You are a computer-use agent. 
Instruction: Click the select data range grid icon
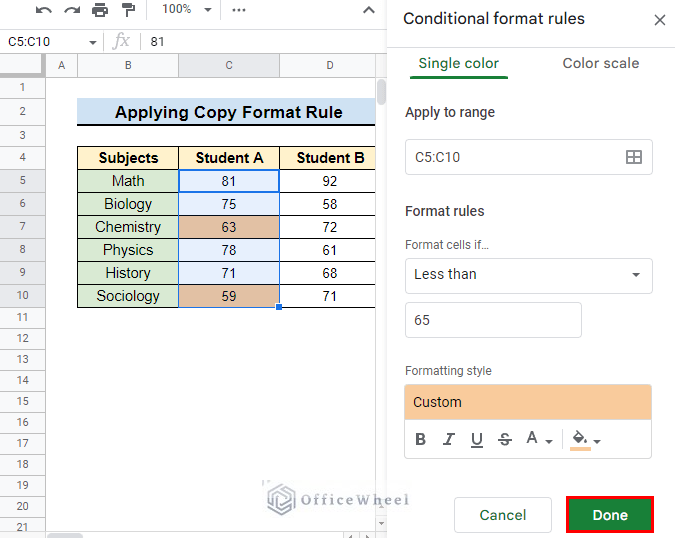(633, 157)
